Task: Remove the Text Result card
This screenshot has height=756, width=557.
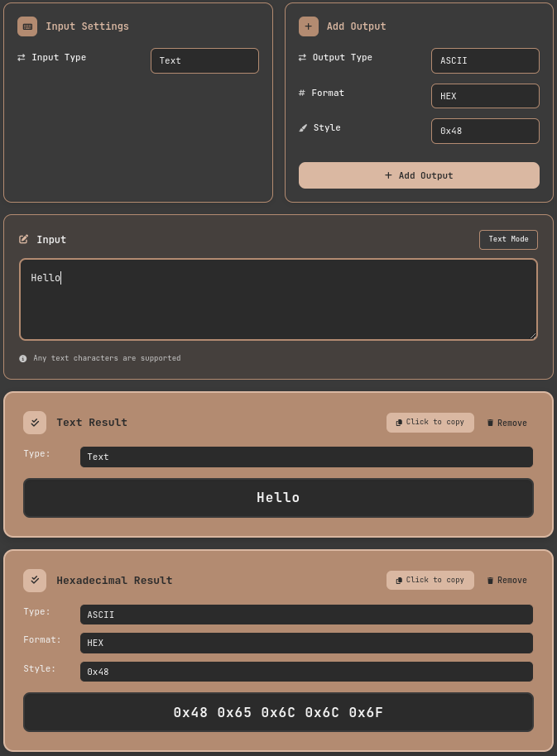Action: 507,423
